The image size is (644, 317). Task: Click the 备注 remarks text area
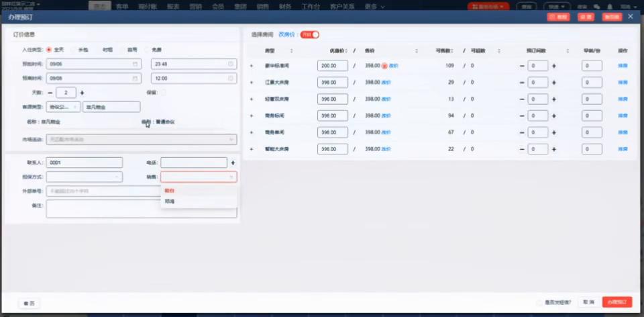142,209
